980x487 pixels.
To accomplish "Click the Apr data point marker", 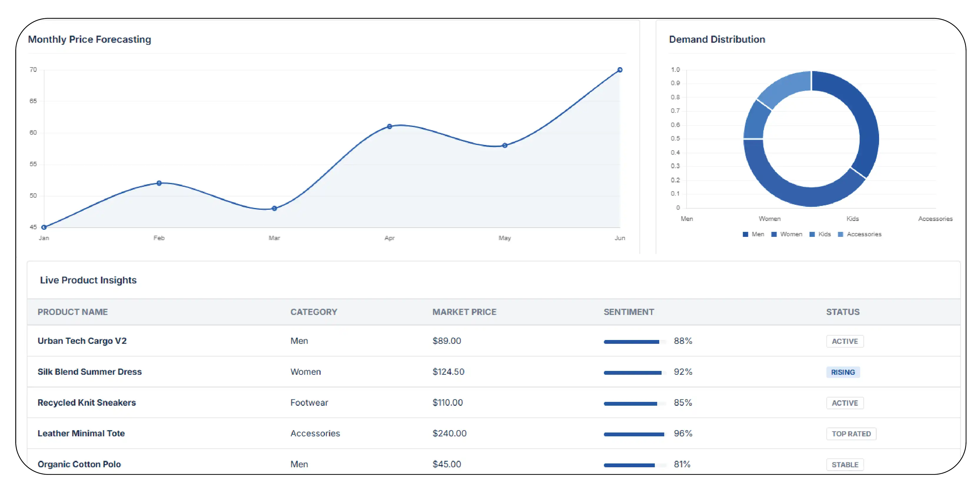I will pyautogui.click(x=389, y=126).
